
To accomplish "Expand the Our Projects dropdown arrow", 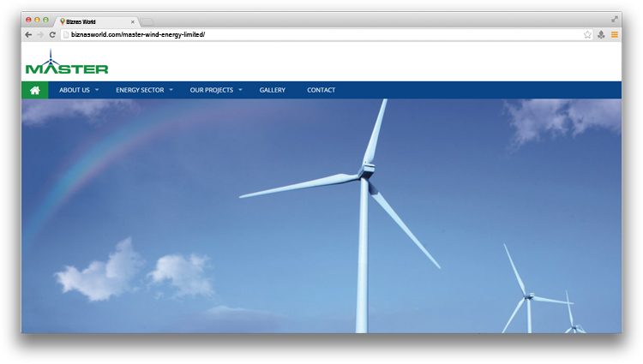I will 240,90.
